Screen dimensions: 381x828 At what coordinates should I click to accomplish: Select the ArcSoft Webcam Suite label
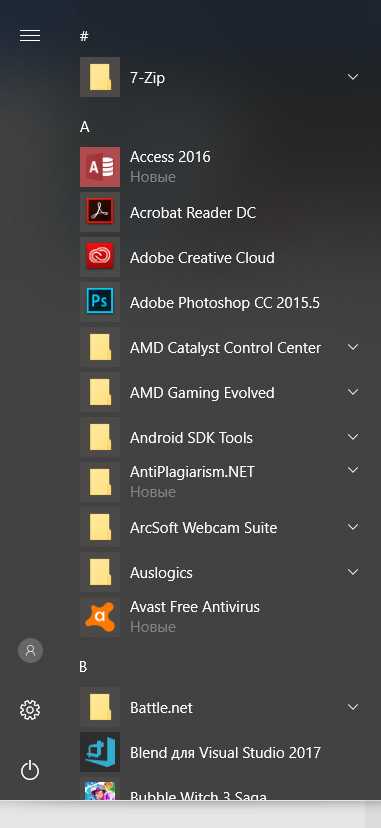203,528
